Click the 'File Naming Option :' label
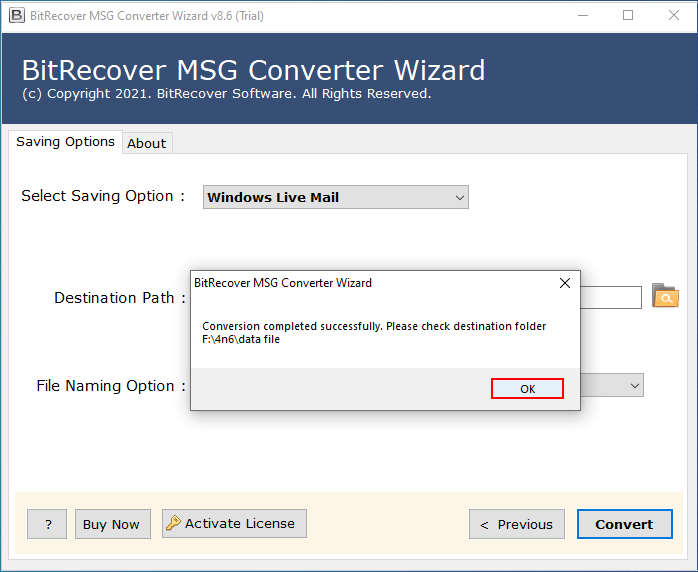 pyautogui.click(x=111, y=385)
